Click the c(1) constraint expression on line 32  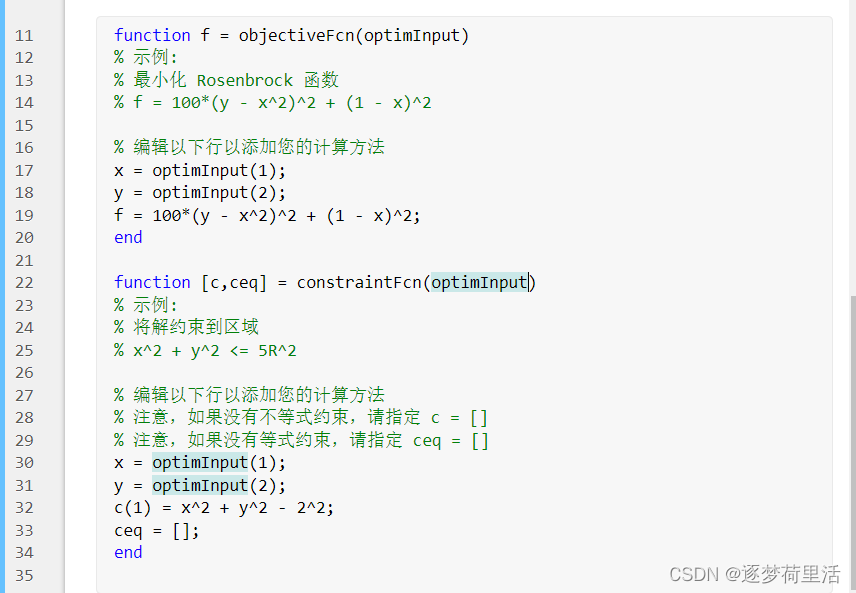pyautogui.click(x=224, y=508)
